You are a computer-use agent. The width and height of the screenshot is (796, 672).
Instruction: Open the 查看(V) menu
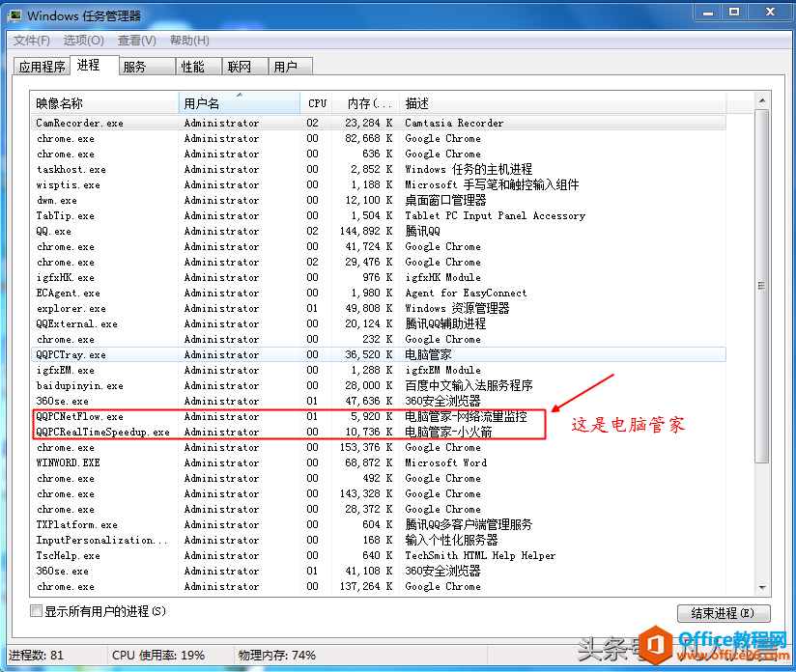point(136,41)
